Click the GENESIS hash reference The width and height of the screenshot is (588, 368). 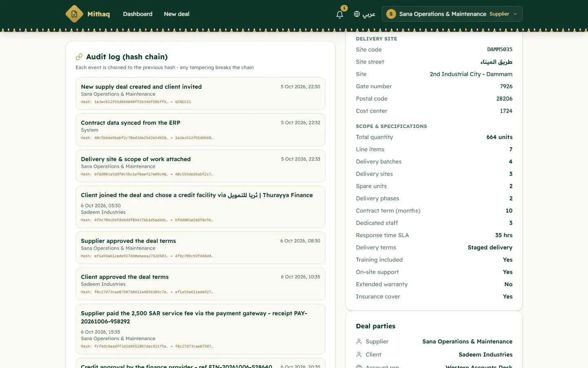click(183, 102)
